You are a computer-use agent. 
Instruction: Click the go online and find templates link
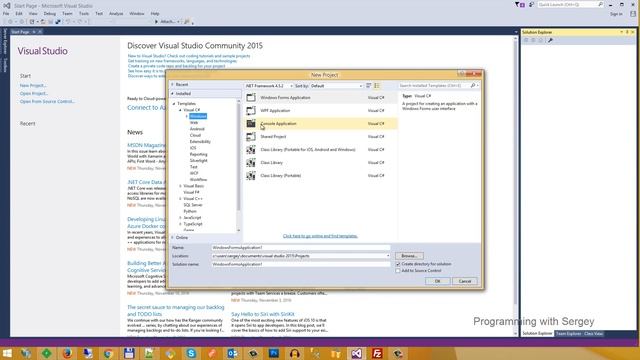(320, 236)
